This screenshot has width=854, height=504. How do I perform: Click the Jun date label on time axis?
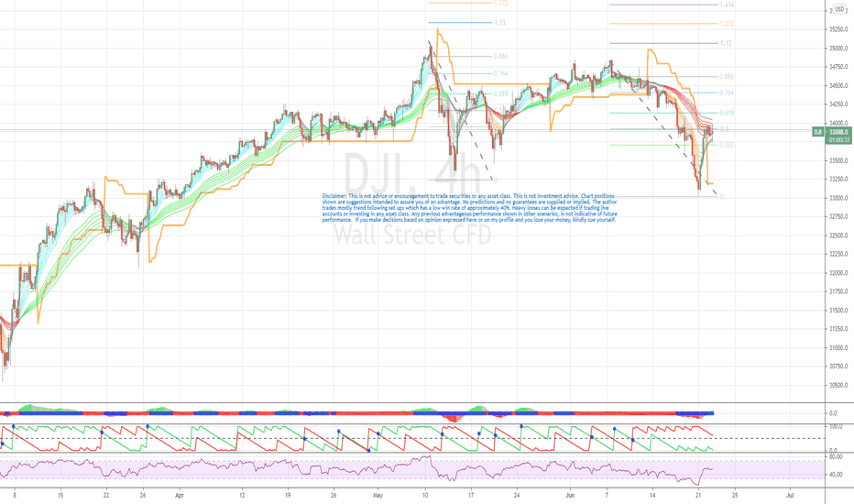570,496
